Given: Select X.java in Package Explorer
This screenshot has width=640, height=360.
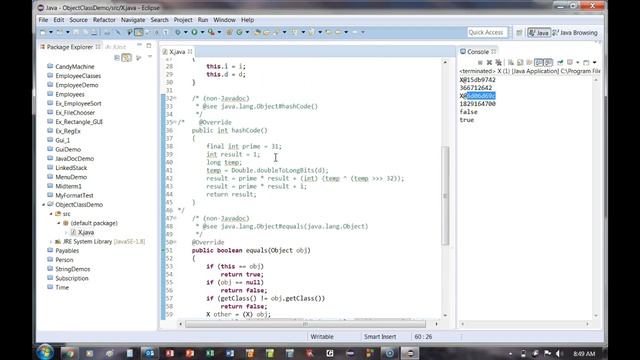Looking at the screenshot, I should pyautogui.click(x=86, y=232).
